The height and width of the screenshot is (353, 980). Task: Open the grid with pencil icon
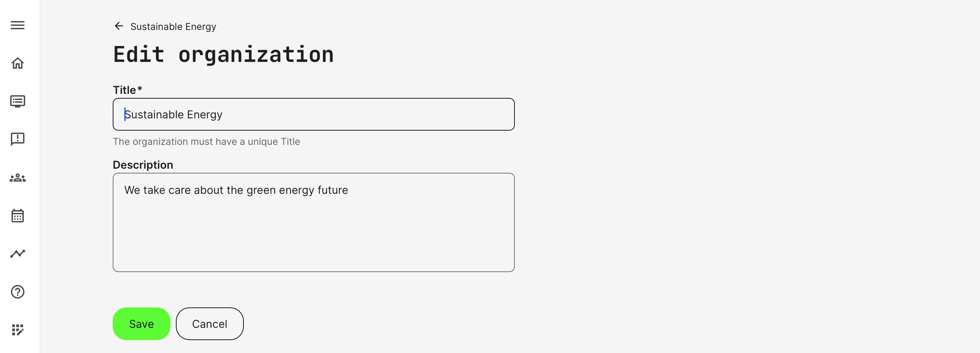pos(18,330)
